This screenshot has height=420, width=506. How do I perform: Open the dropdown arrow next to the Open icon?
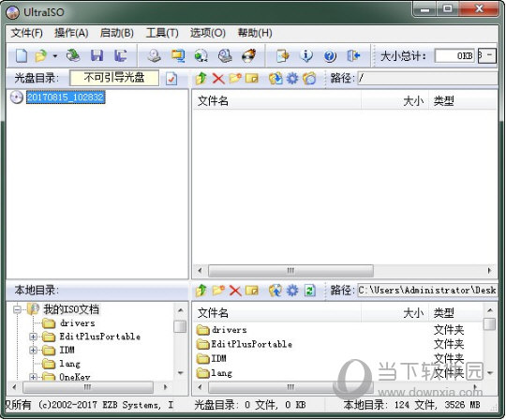pos(55,56)
